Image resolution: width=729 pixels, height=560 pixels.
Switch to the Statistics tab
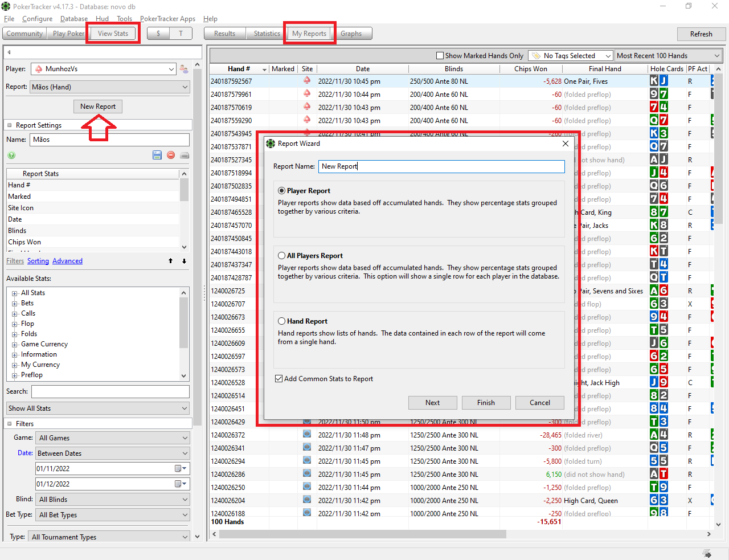coord(267,34)
